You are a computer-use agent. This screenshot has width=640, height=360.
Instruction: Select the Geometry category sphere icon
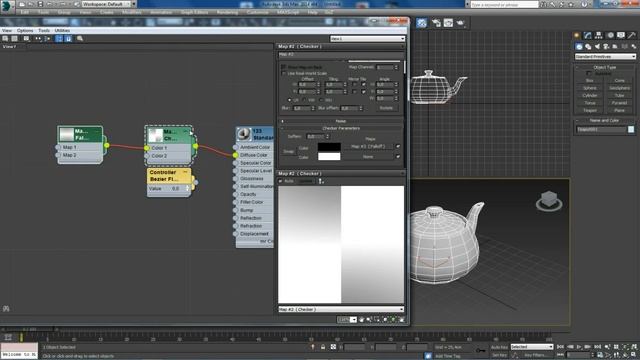point(579,47)
